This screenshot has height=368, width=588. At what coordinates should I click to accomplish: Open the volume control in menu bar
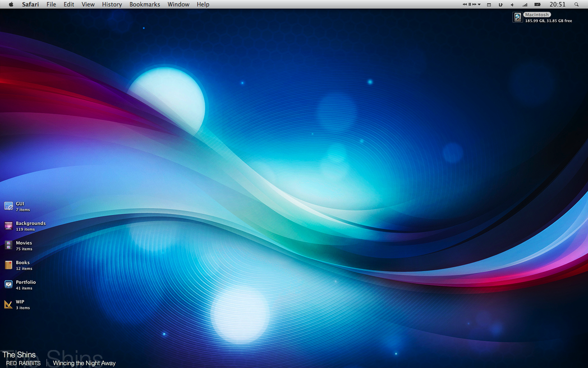click(x=512, y=4)
